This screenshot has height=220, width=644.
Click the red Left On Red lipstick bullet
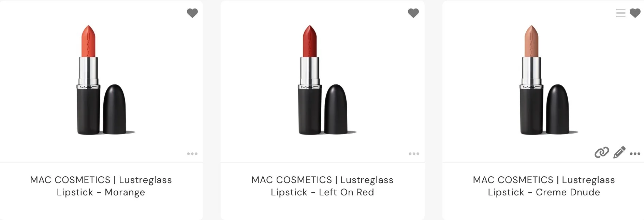[x=310, y=41]
